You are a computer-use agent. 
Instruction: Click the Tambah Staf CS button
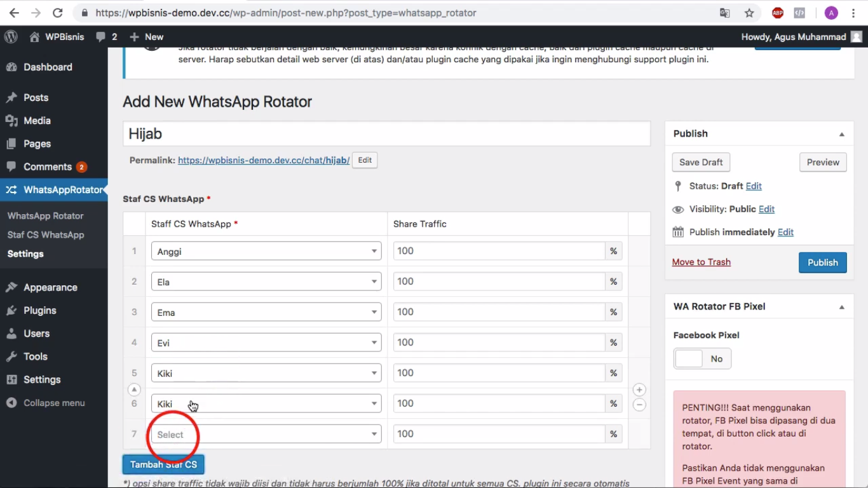coord(163,464)
